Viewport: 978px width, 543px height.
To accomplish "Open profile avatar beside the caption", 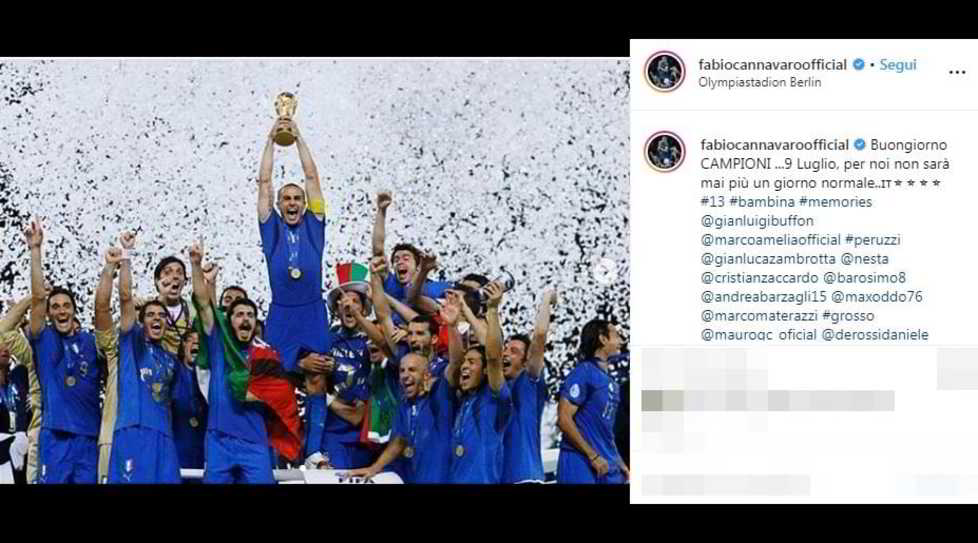I will 664,151.
